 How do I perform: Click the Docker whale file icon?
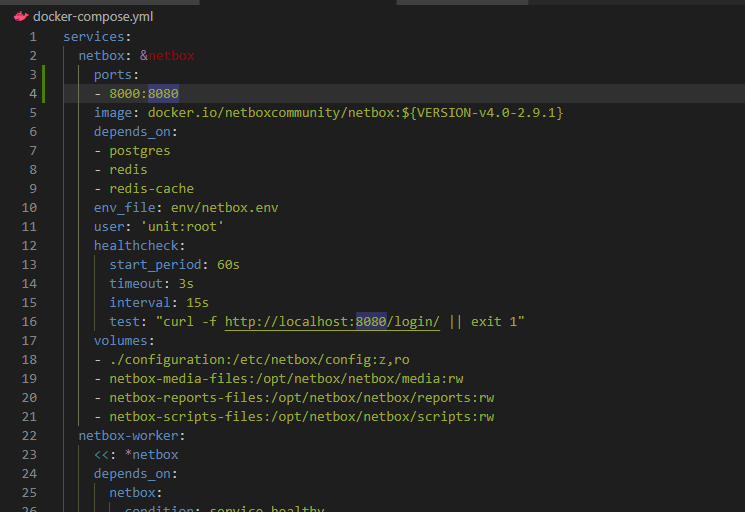[x=21, y=17]
